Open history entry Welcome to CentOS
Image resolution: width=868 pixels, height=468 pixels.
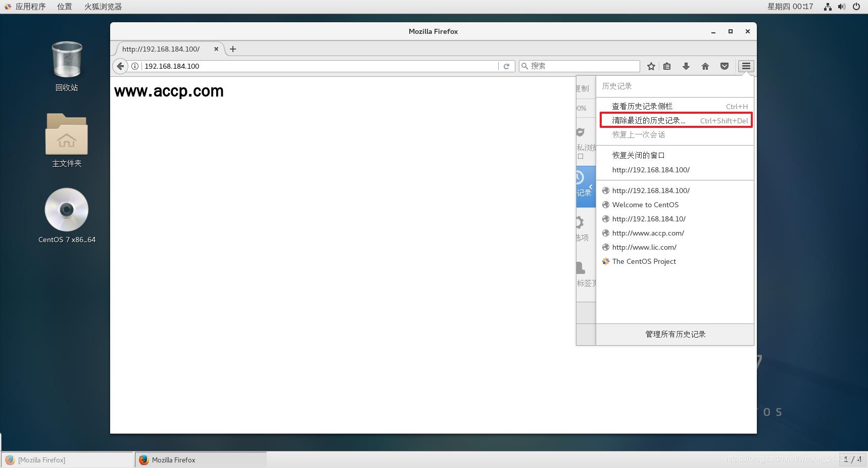[x=675, y=205]
